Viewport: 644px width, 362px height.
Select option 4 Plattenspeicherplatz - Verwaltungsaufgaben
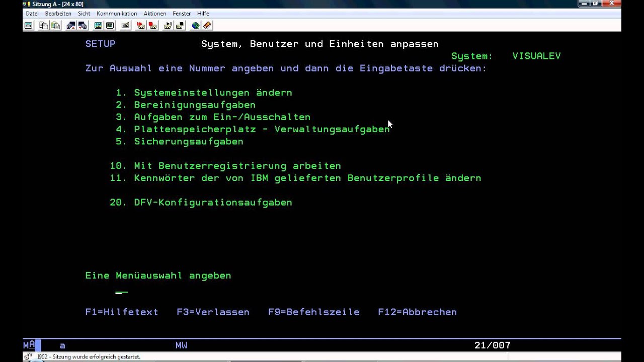(253, 129)
